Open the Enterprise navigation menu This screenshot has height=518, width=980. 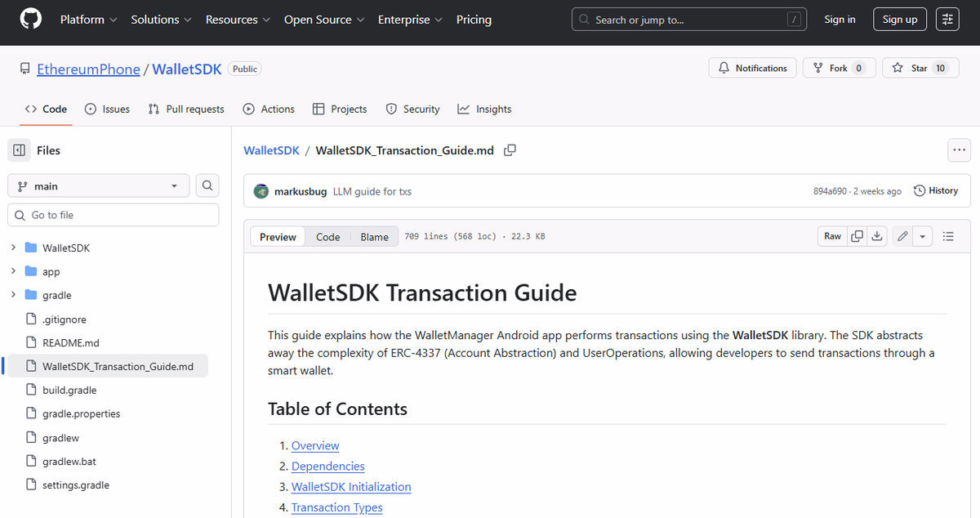coord(410,20)
